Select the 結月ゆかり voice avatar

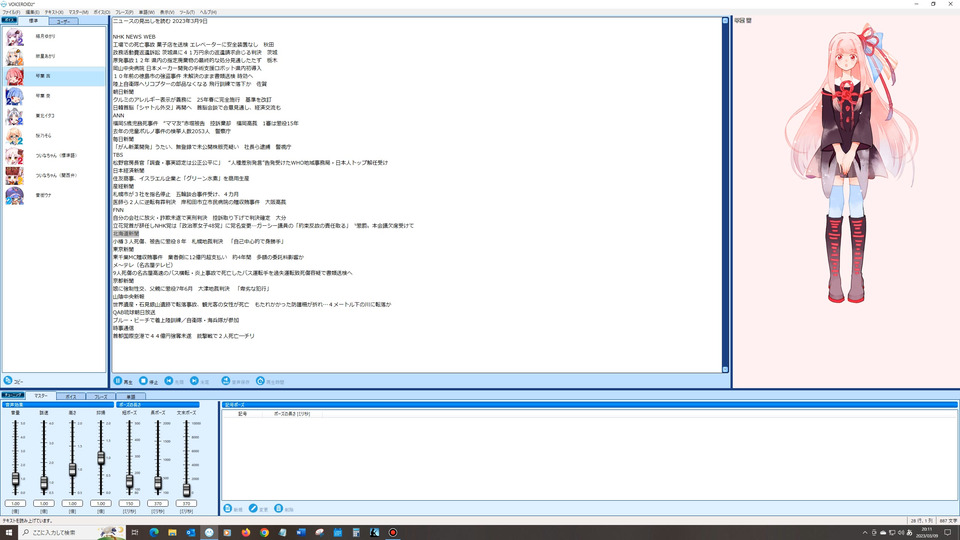point(15,37)
